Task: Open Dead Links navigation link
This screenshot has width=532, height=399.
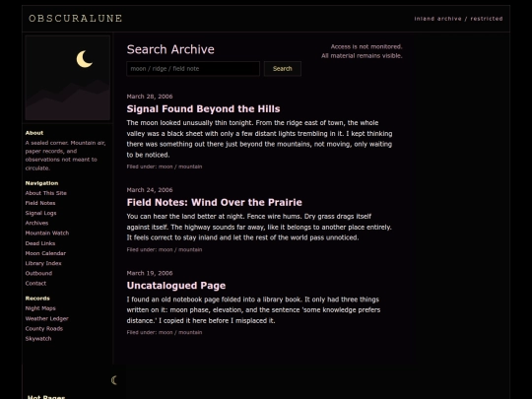Action: tap(40, 243)
